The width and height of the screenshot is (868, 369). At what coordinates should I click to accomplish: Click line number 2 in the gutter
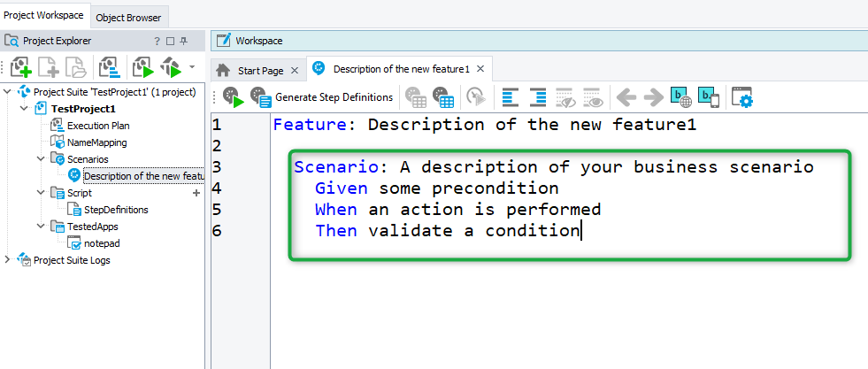217,145
